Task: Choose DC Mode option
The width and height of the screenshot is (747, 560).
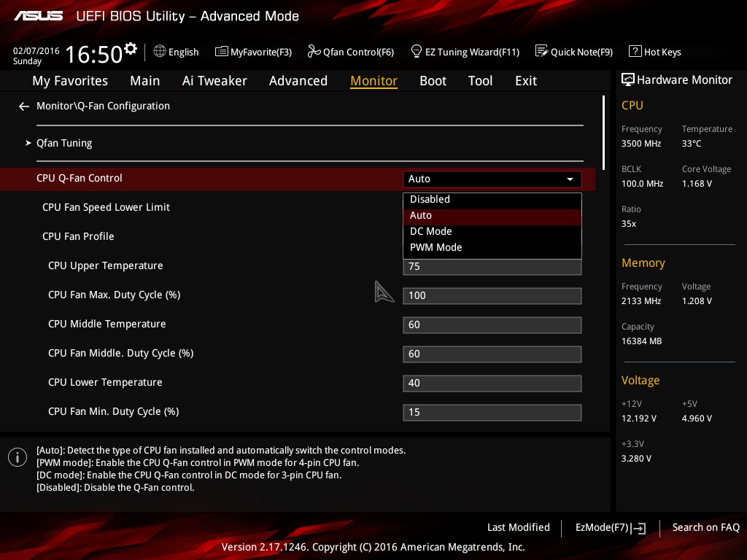Action: (492, 231)
